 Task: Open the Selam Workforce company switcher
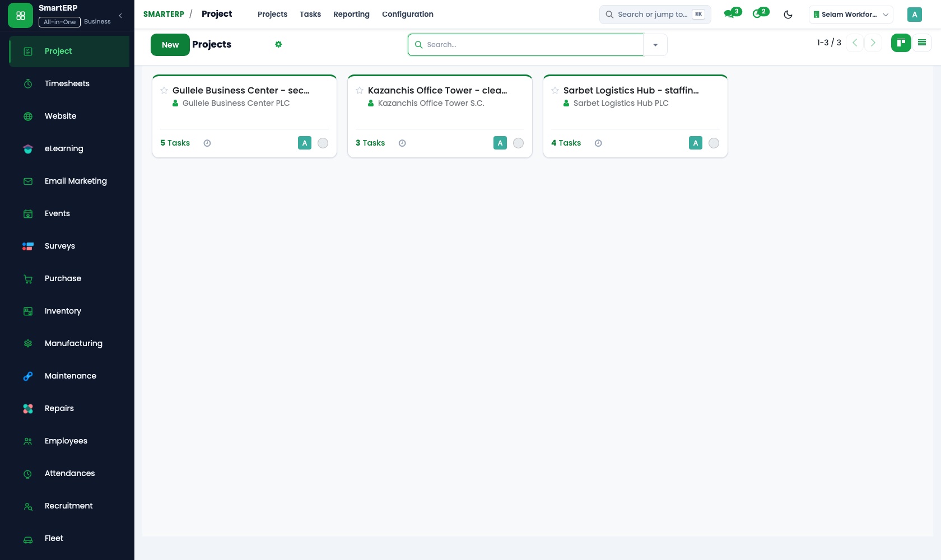click(851, 15)
